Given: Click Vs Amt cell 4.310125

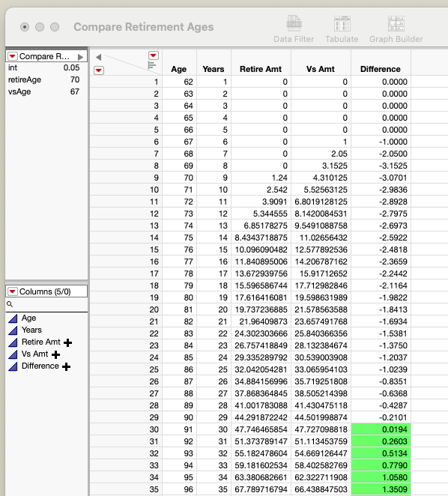Looking at the screenshot, I should pos(321,178).
